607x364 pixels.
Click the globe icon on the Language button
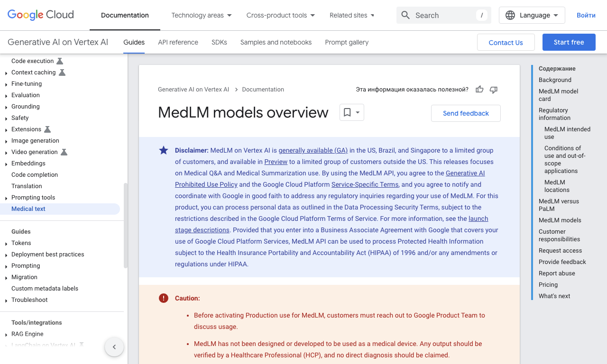tap(510, 15)
